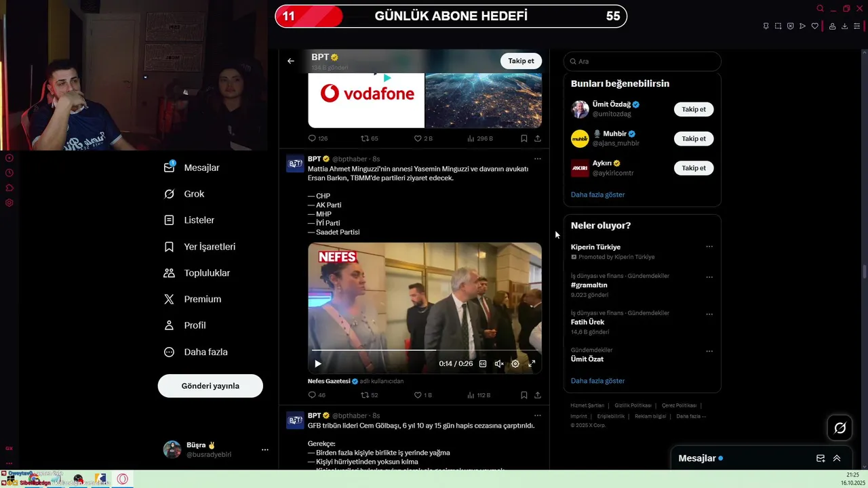868x488 pixels.
Task: Share the Minguzzi video tweet
Action: [x=538, y=395]
